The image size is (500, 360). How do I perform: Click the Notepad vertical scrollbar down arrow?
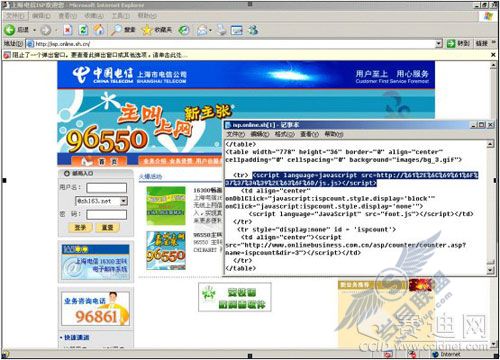[490, 269]
